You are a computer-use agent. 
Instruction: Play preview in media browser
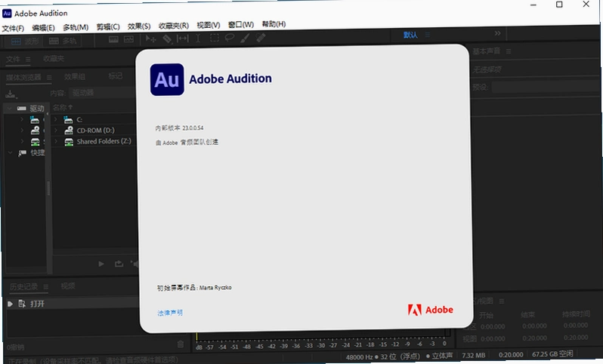tap(101, 264)
